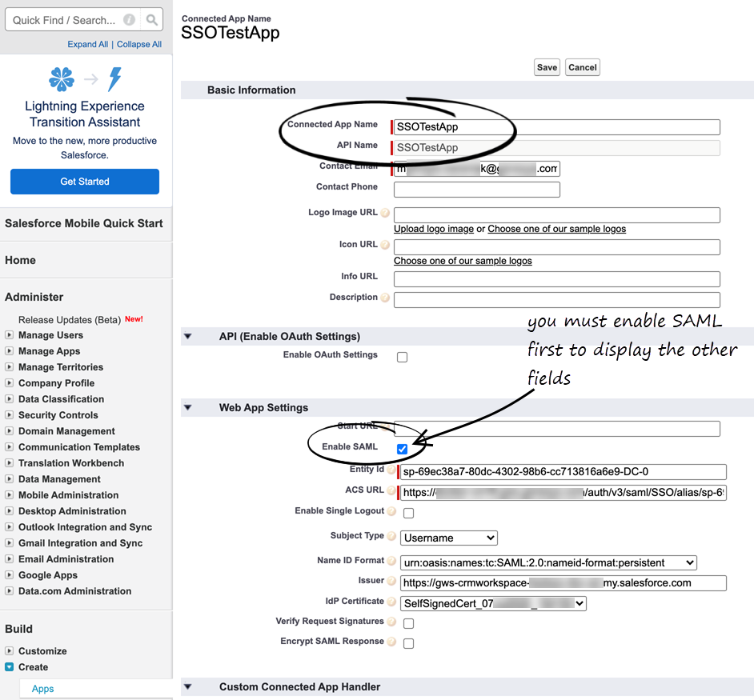Click the help icon next to IdP Certificate

pos(393,602)
